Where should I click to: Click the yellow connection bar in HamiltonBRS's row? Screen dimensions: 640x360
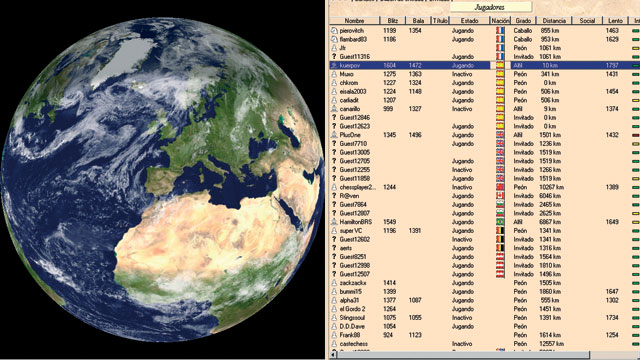[636, 222]
